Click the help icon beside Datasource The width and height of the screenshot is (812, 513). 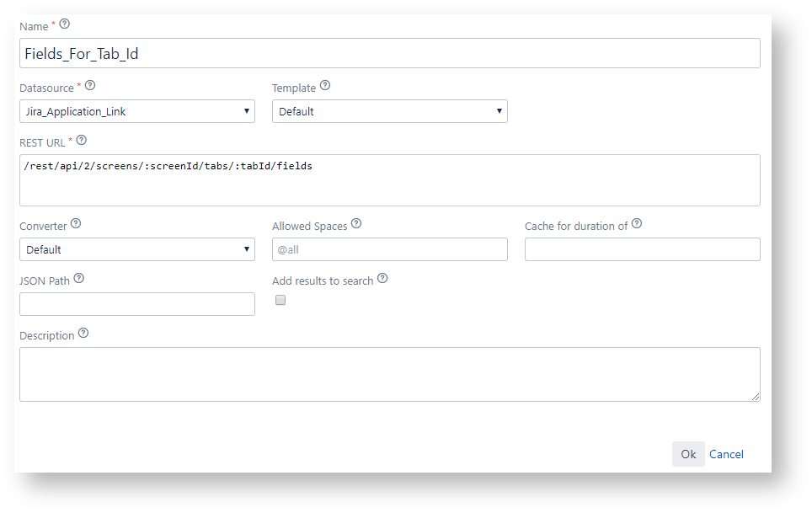coord(91,86)
